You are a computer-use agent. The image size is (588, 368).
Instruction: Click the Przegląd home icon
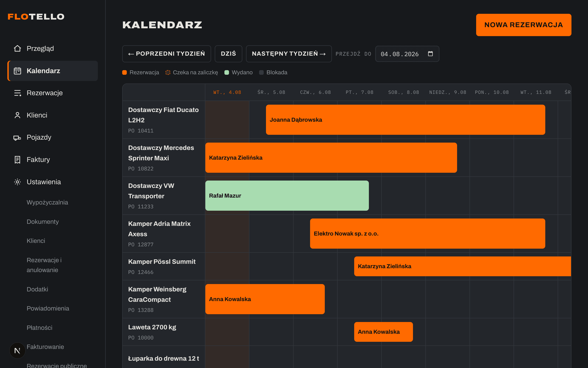pyautogui.click(x=17, y=49)
